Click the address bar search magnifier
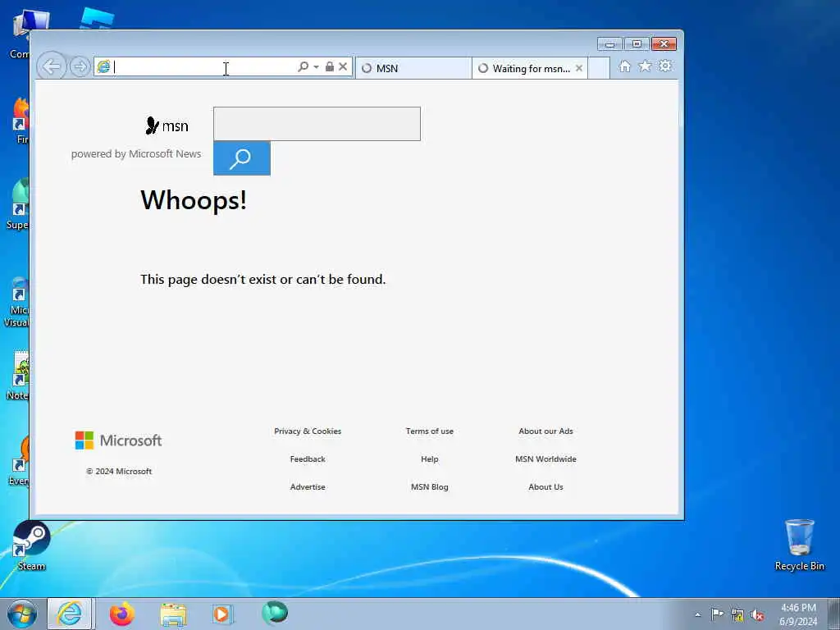Screen dimensions: 840x630 303,66
